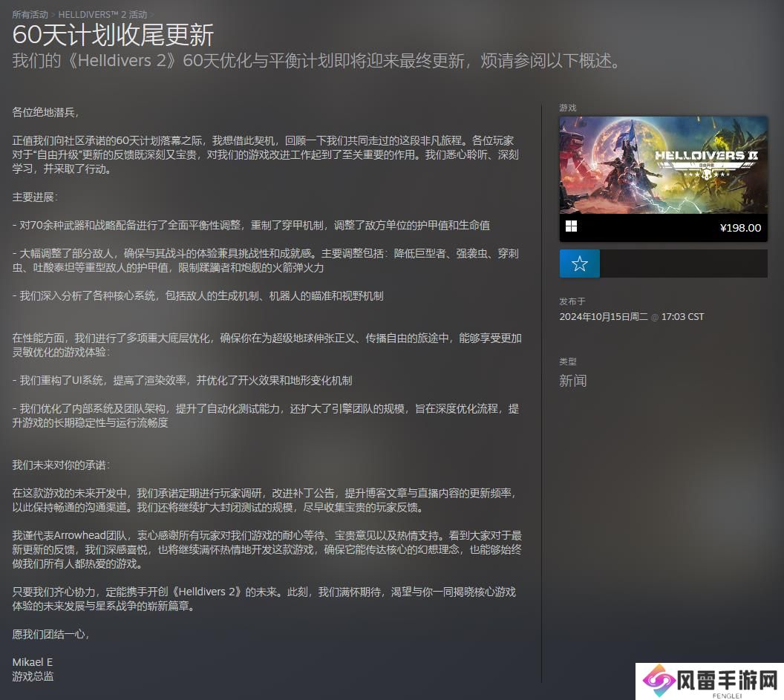Click the bullet starting '我们深入分析了各种核心系统'

(198, 296)
